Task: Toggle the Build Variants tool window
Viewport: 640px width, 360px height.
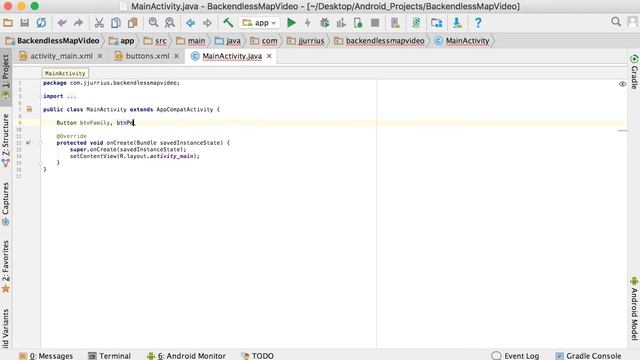Action: click(5, 329)
